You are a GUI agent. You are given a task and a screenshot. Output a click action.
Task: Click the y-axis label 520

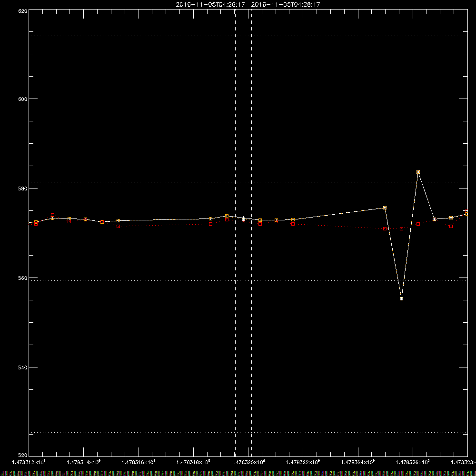[x=23, y=456]
